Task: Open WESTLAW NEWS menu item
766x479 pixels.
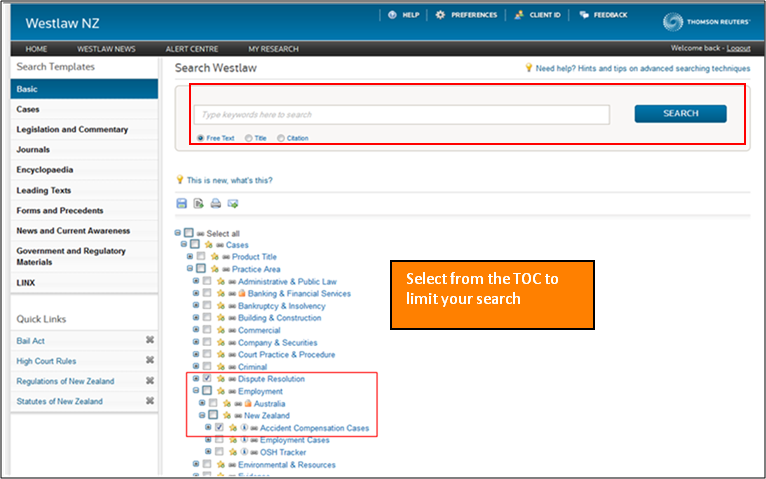Action: tap(106, 49)
